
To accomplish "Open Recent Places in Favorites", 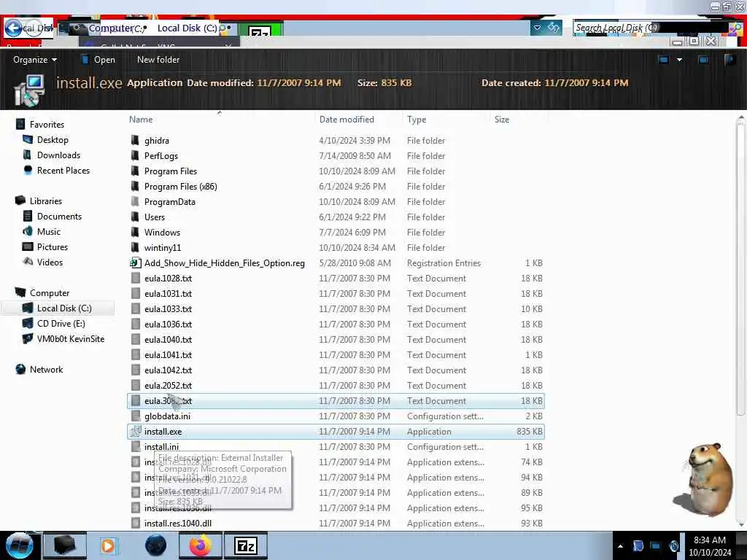I will coord(63,171).
